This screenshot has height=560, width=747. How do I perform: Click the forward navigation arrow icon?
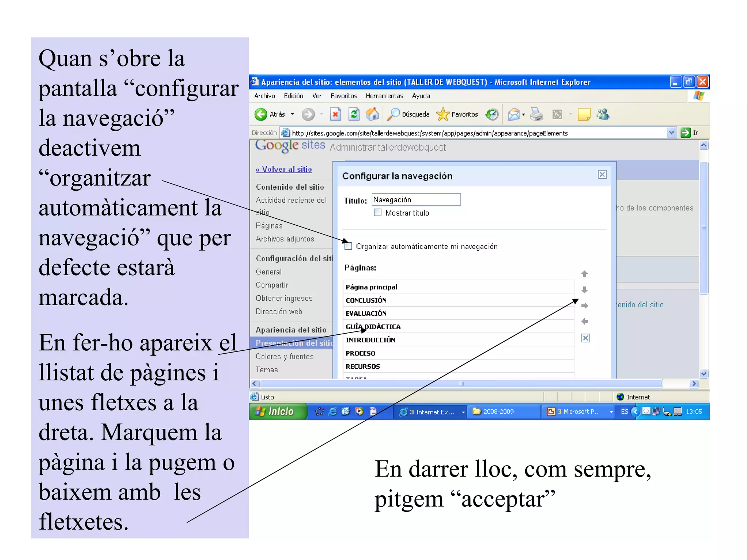coord(308,114)
